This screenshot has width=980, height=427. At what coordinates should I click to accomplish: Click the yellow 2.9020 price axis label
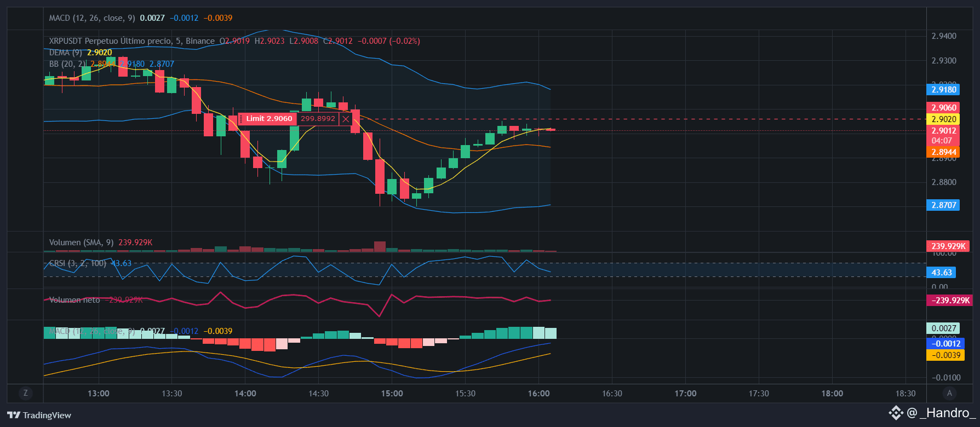coord(943,119)
